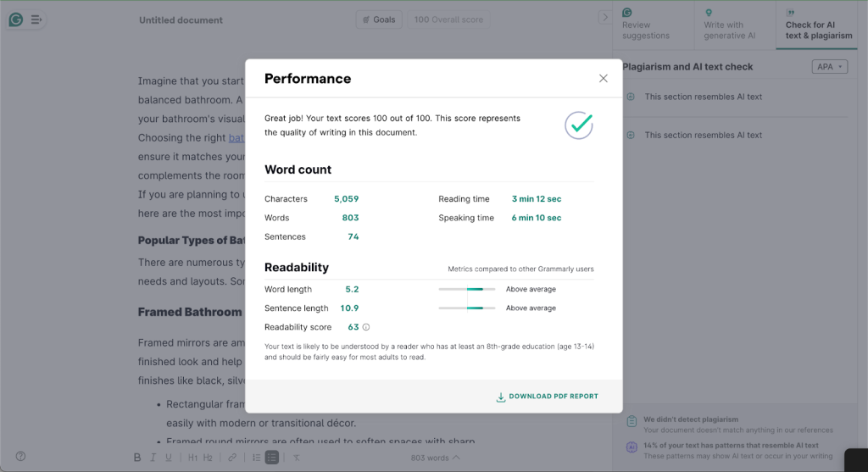Close the Performance dialog
868x472 pixels.
tap(604, 79)
